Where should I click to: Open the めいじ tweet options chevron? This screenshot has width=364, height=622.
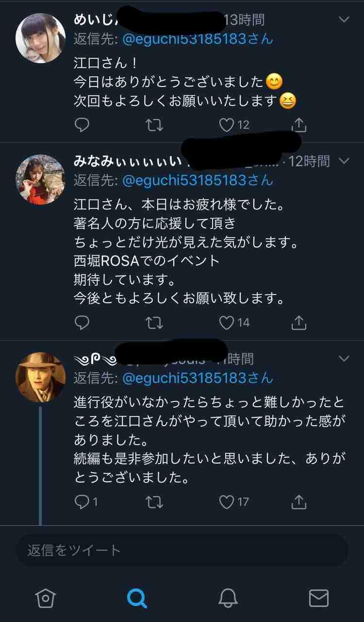coord(344,20)
